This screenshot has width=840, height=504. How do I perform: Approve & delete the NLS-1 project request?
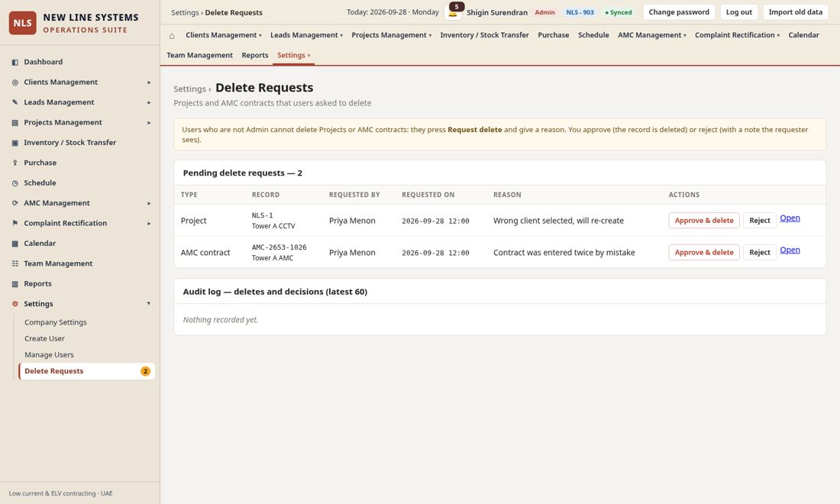click(x=704, y=220)
